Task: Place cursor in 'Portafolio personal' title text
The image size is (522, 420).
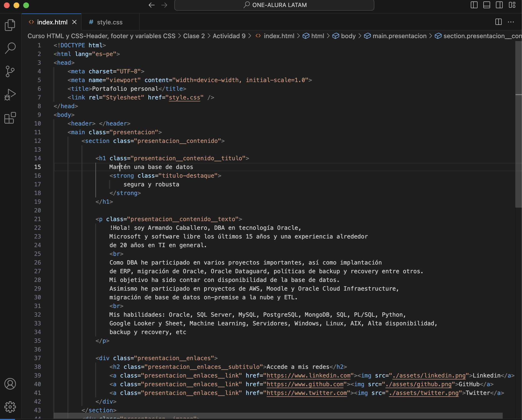Action: coord(125,89)
